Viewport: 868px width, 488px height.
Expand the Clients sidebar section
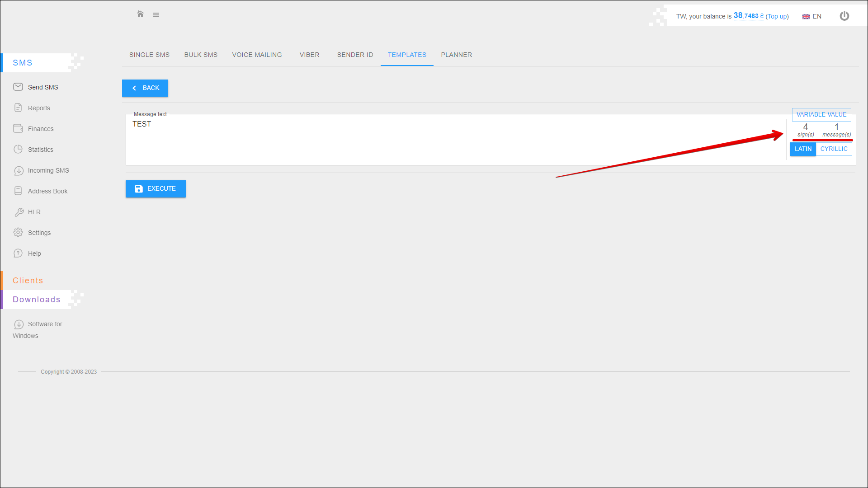pyautogui.click(x=28, y=281)
